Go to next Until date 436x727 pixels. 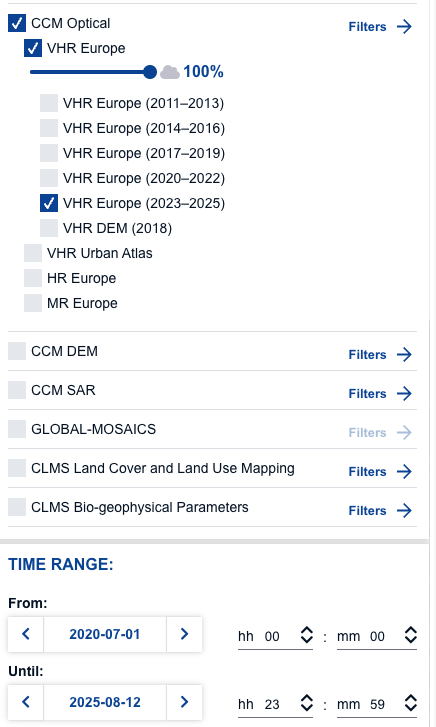pyautogui.click(x=184, y=702)
